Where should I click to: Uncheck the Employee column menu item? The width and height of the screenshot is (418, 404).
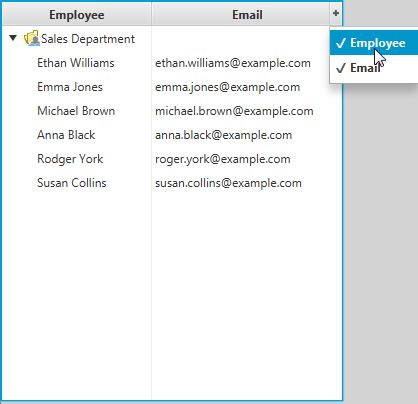click(374, 43)
